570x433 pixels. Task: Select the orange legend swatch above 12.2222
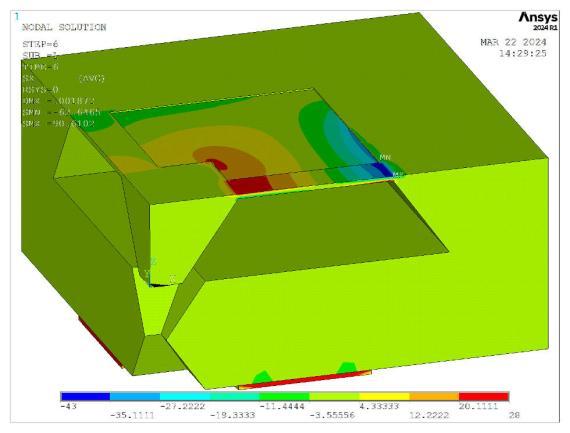pos(434,397)
